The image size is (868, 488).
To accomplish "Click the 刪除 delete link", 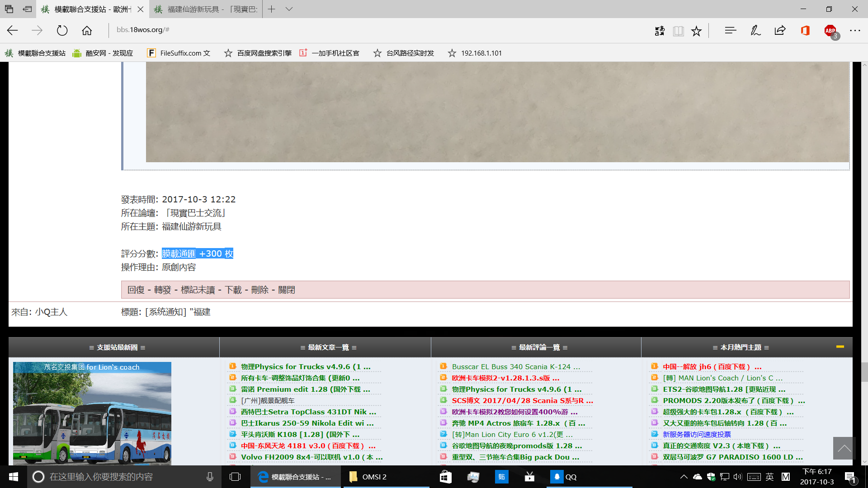I will (x=259, y=290).
